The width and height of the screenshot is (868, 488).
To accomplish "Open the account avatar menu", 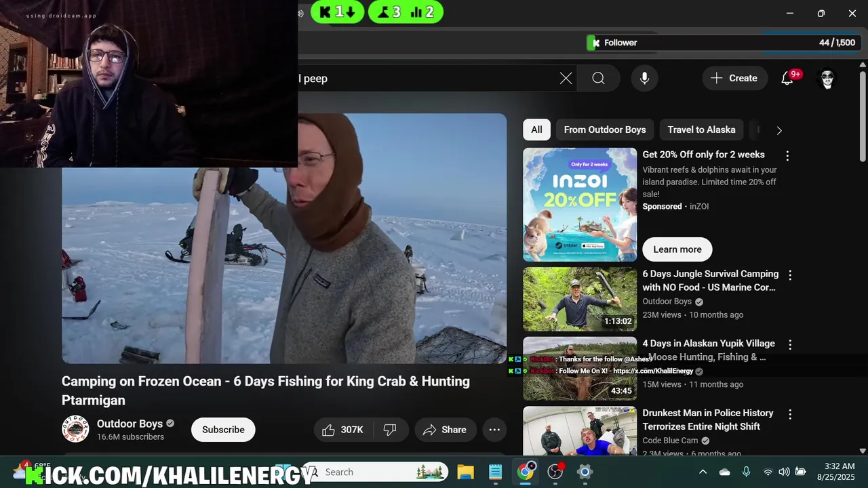I will coord(827,79).
